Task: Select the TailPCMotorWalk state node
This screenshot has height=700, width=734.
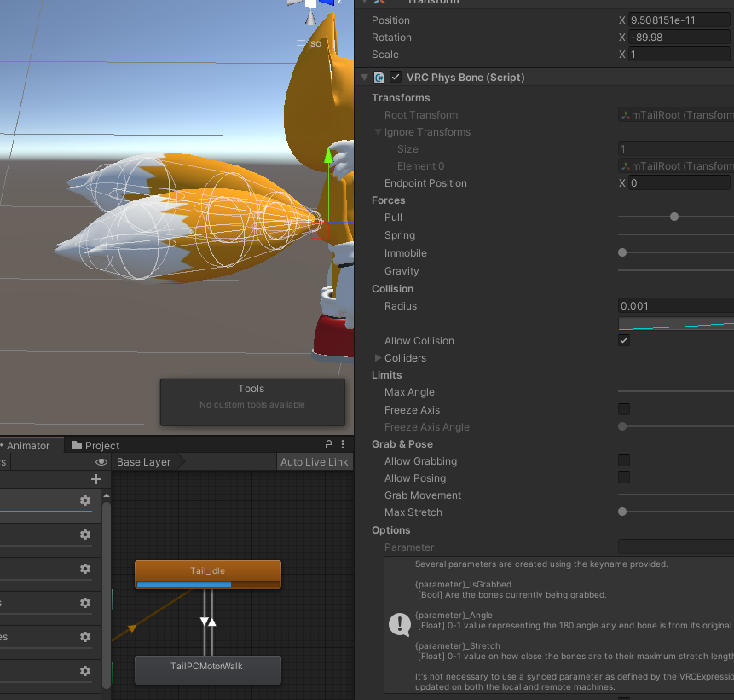Action: coord(207,668)
